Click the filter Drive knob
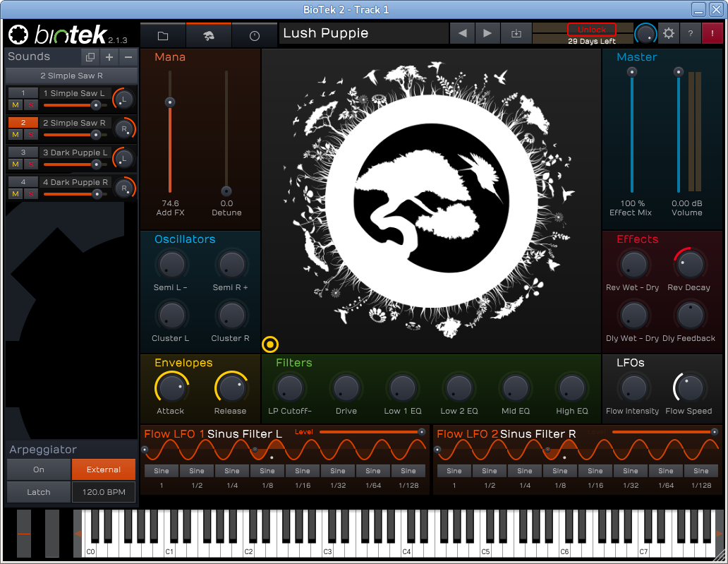 [x=346, y=388]
